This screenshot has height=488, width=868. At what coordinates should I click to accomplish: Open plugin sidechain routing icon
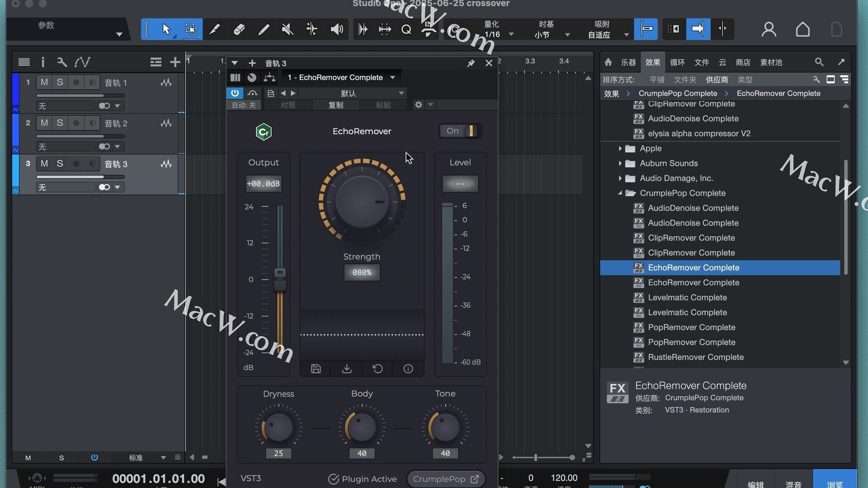pos(269,77)
